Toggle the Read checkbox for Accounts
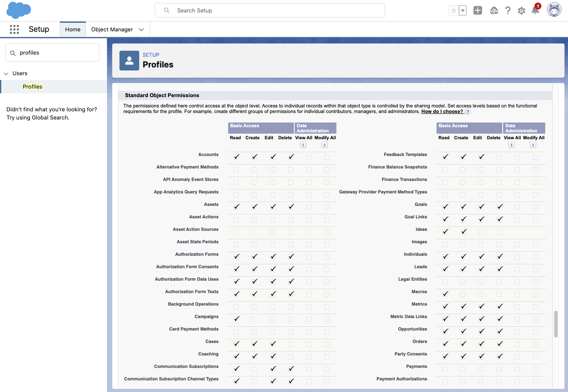 236,157
